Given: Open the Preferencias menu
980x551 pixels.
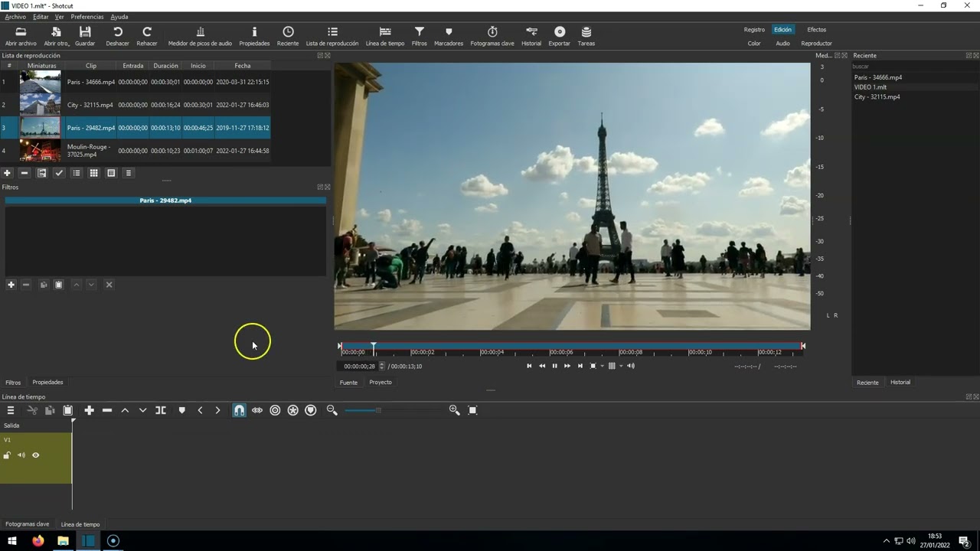Looking at the screenshot, I should coord(87,17).
